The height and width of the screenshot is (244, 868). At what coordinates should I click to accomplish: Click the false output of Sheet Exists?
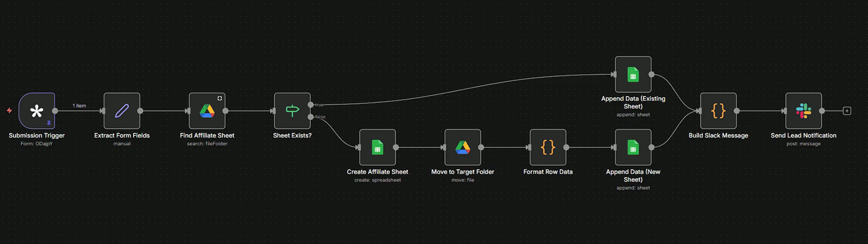pos(311,117)
